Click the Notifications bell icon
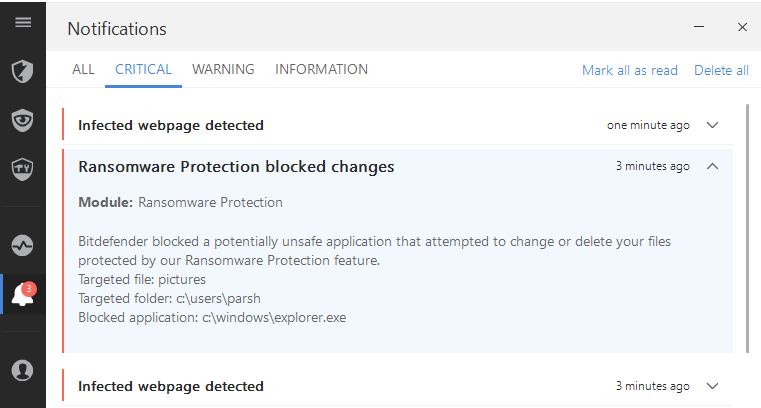 point(22,295)
